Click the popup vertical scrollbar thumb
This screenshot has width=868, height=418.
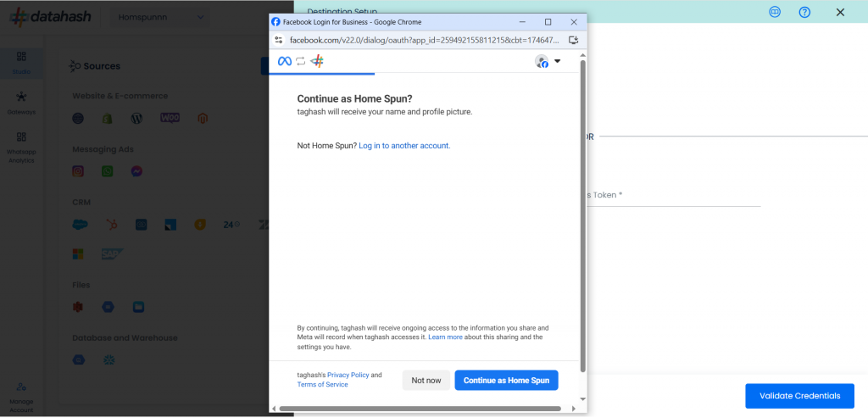(x=582, y=216)
